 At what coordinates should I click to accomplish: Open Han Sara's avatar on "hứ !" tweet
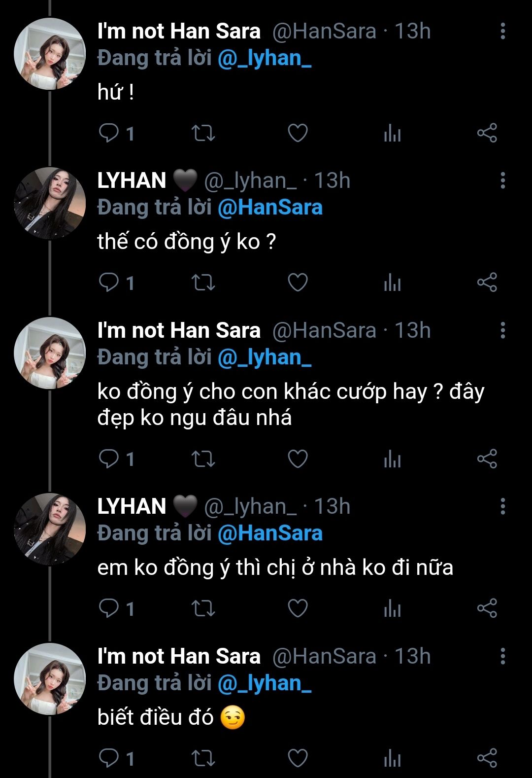click(x=50, y=54)
